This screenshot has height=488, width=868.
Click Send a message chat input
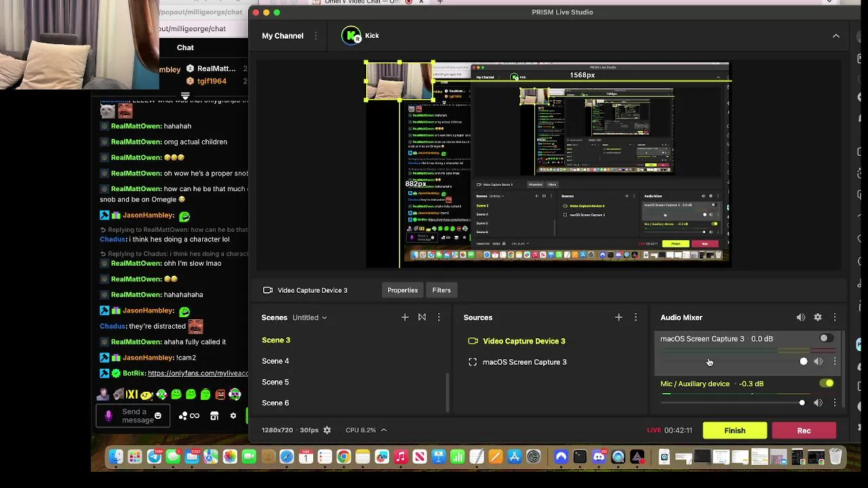click(134, 416)
